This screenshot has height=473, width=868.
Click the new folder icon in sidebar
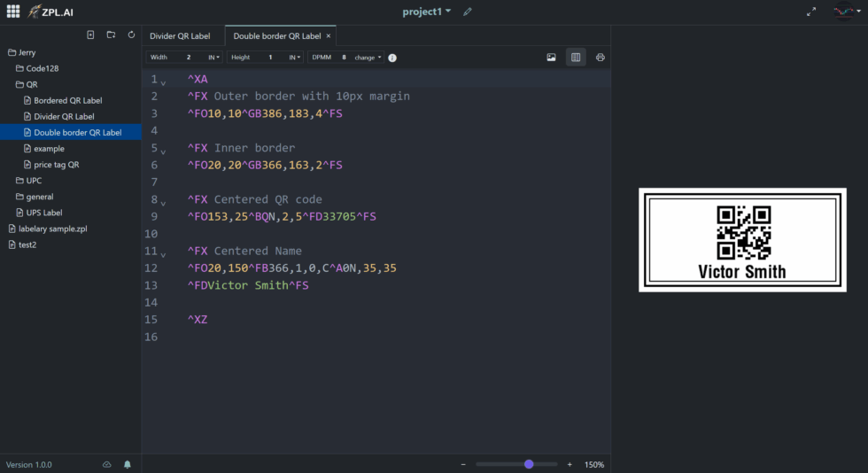coord(111,35)
